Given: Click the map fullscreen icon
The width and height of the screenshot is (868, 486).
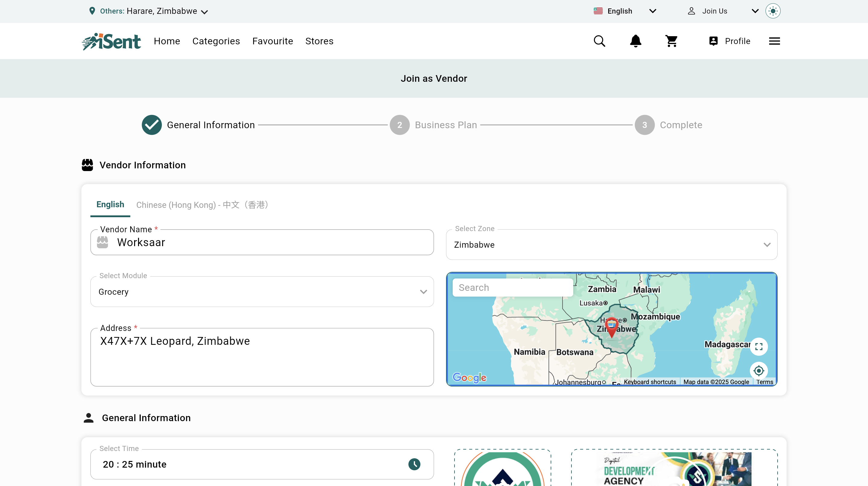Looking at the screenshot, I should pos(759,346).
